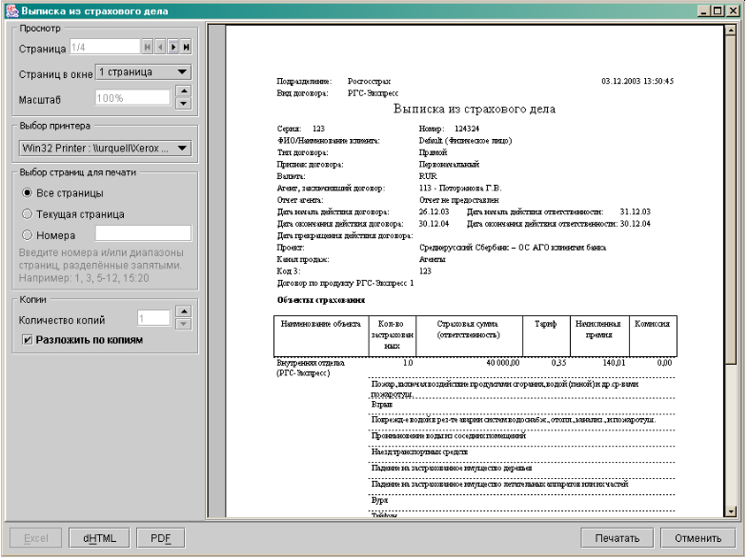The image size is (748, 560).
Task: Toggle the 'Разложить по копиям' checkbox
Action: [x=28, y=340]
